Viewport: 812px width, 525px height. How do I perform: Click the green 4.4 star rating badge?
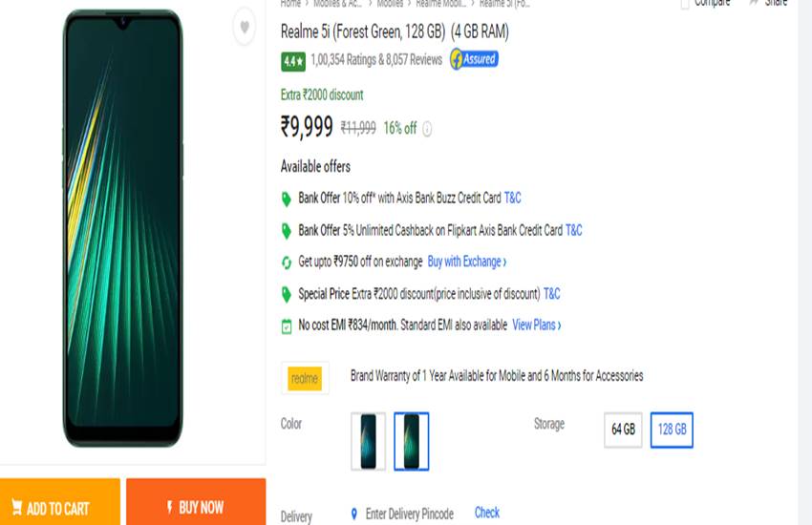point(292,61)
